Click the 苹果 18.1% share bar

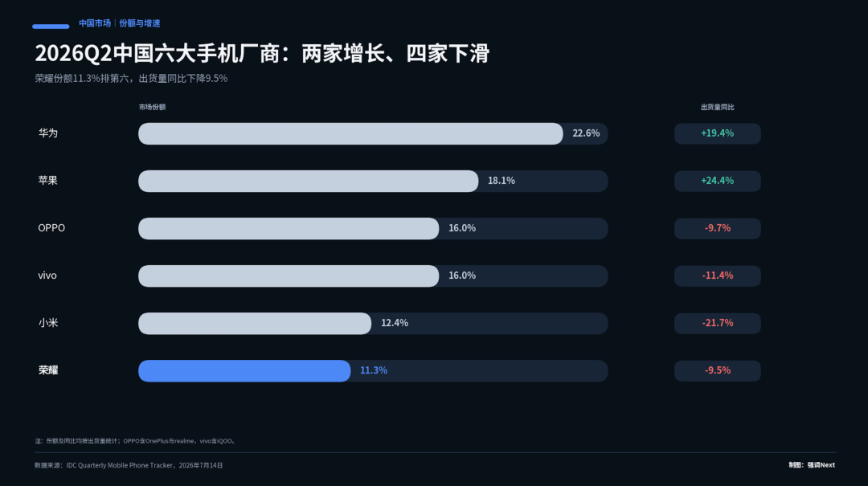(309, 181)
